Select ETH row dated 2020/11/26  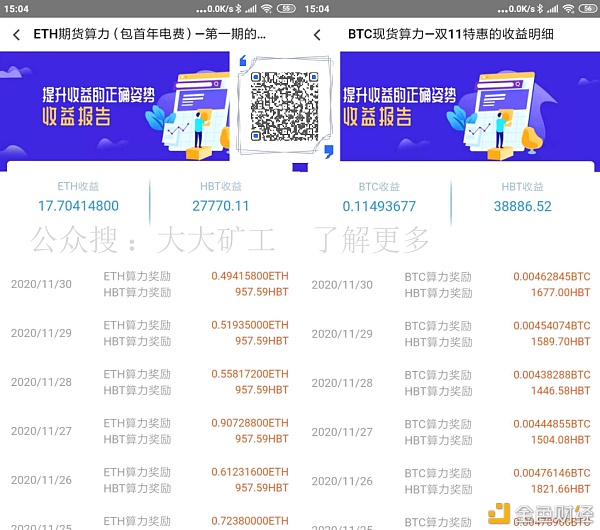pos(150,480)
